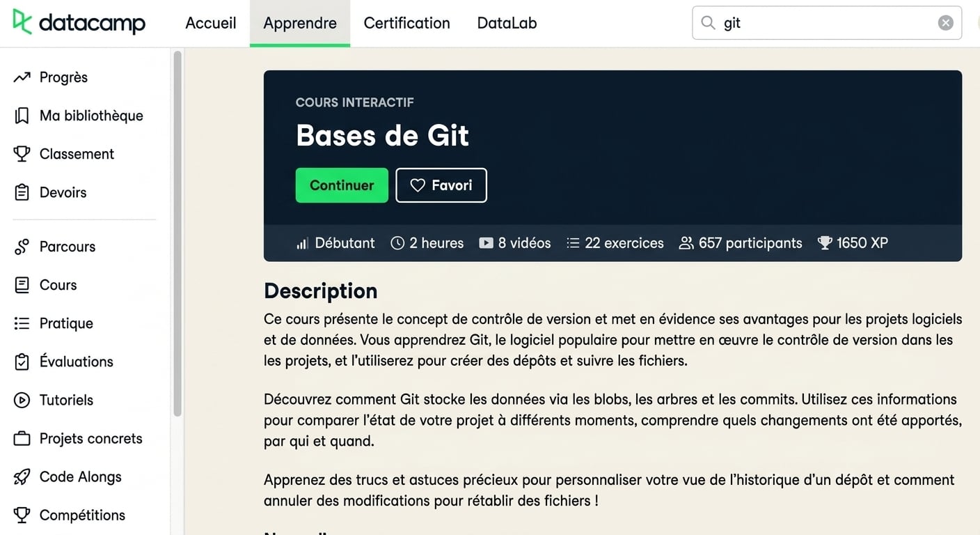Go to the DataLab tab

(507, 23)
